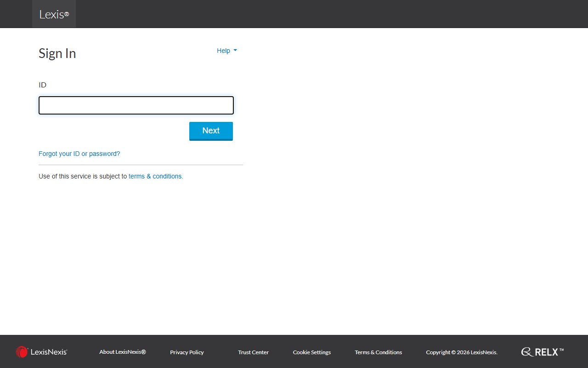The image size is (588, 368).
Task: Click Copyright © 2026 LexisNexis text
Action: (x=462, y=352)
